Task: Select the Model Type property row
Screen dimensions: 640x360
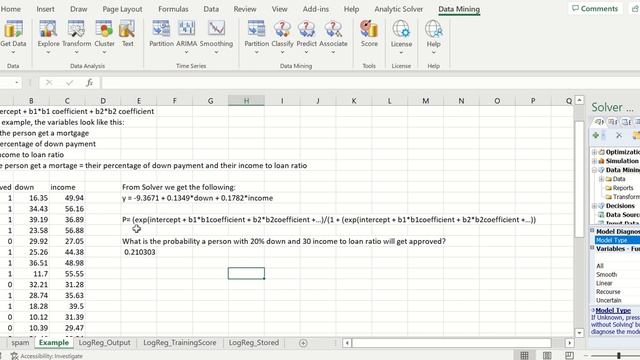Action: click(617, 240)
